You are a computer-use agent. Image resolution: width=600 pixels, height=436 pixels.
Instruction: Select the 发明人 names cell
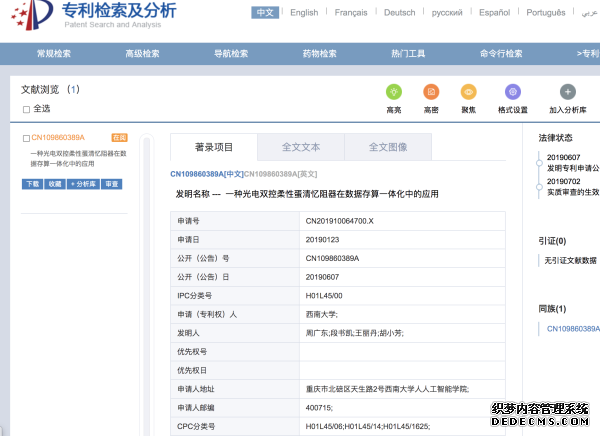pyautogui.click(x=402, y=333)
